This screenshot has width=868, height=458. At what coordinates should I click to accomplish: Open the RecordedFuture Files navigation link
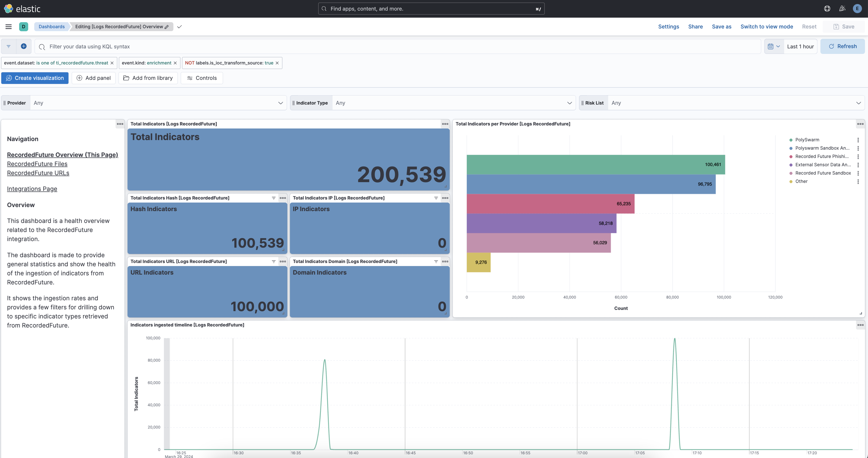tap(37, 163)
